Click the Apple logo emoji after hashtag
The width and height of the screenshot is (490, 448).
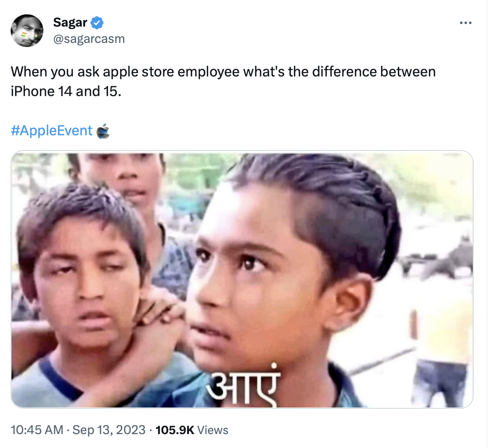(x=103, y=131)
